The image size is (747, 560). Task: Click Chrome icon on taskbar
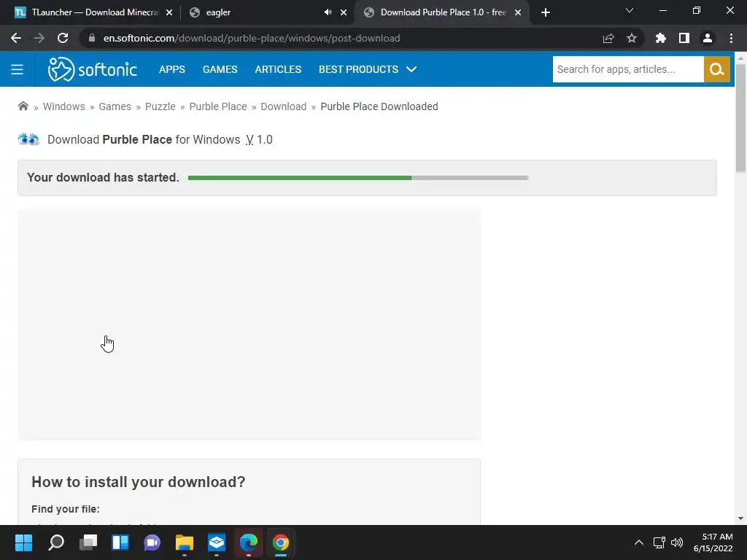pyautogui.click(x=281, y=542)
